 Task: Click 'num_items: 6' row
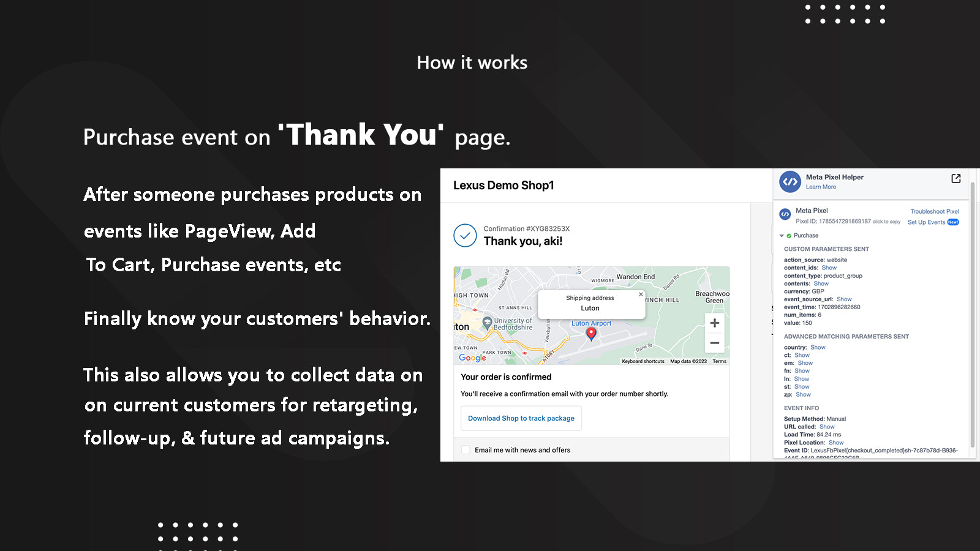pyautogui.click(x=802, y=315)
